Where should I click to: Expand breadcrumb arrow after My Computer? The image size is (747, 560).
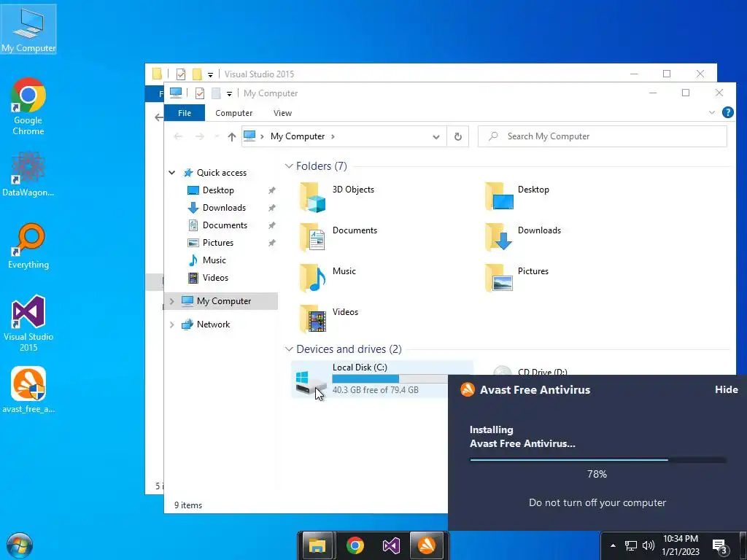click(x=333, y=136)
